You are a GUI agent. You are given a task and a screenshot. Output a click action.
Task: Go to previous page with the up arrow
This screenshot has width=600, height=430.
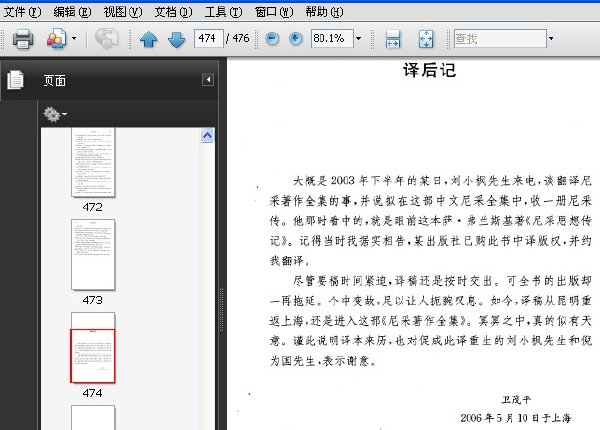click(x=148, y=39)
